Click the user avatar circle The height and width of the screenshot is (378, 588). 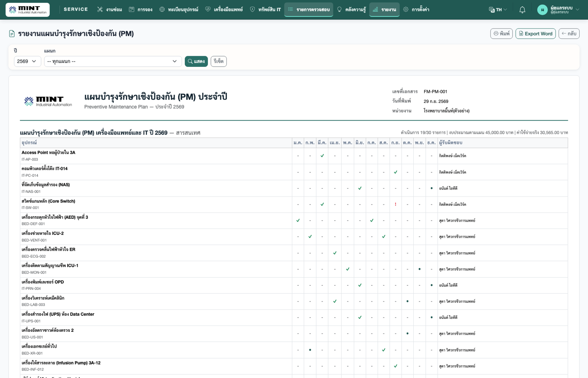542,10
